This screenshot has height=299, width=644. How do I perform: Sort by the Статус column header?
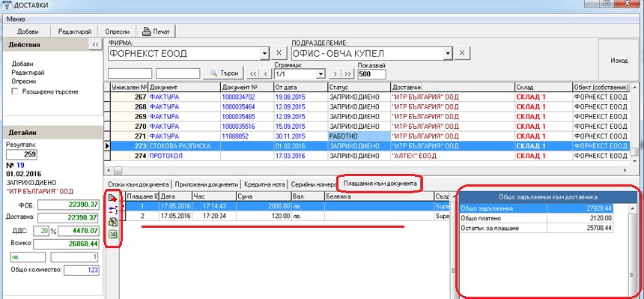(x=359, y=87)
